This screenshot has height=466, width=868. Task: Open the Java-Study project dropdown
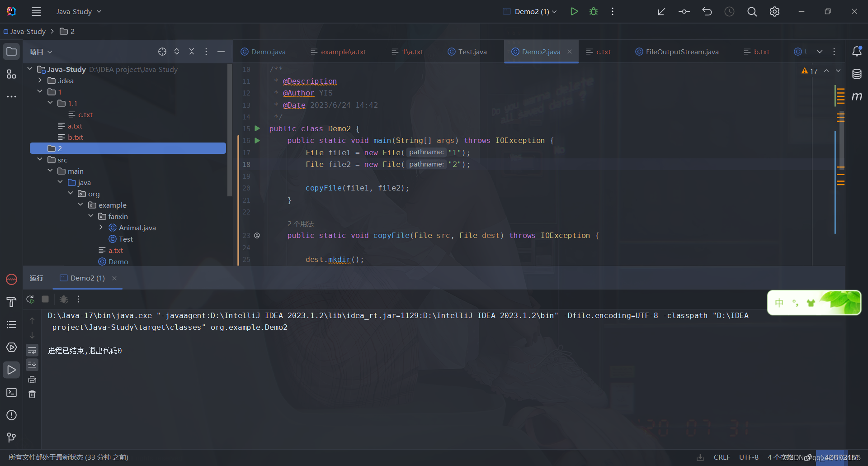tap(79, 12)
